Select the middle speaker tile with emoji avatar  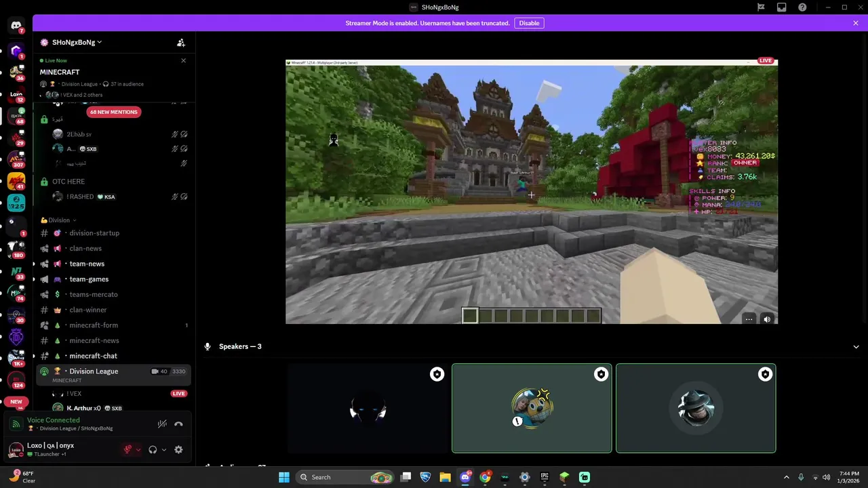[532, 408]
